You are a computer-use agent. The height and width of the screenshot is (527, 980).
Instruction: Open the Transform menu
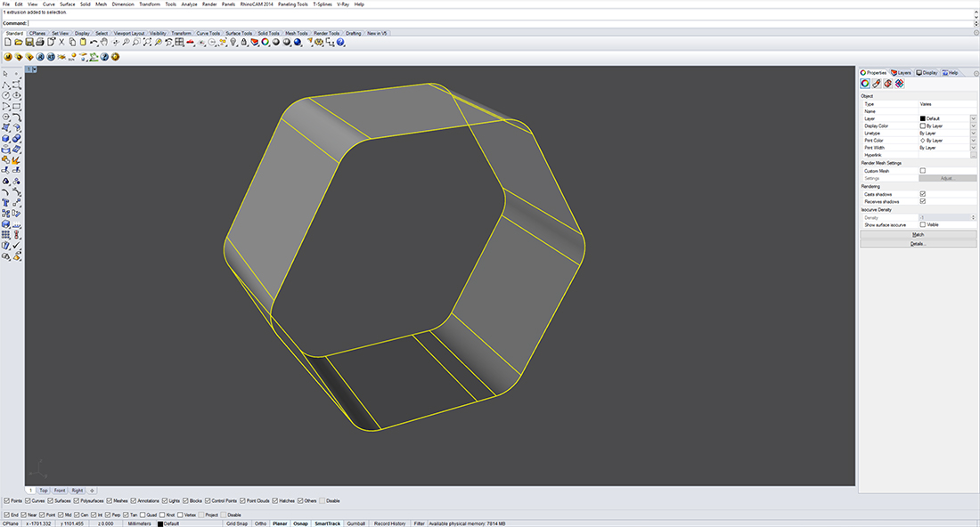(x=150, y=4)
